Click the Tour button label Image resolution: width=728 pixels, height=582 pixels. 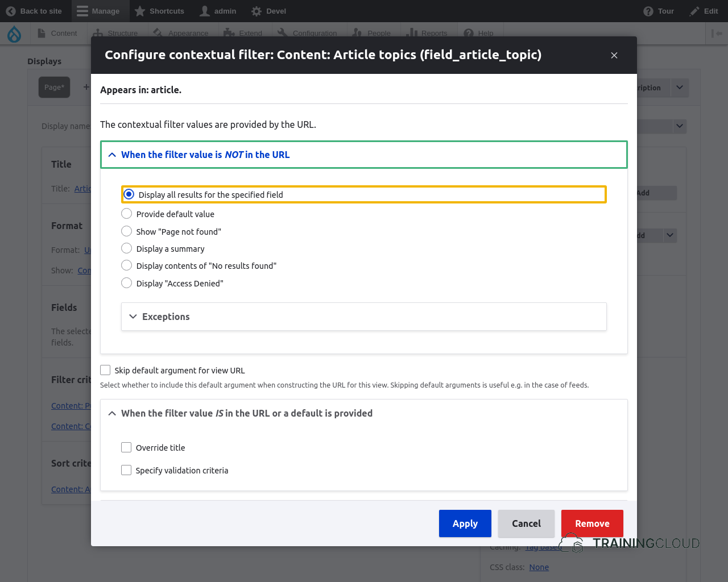pyautogui.click(x=665, y=11)
